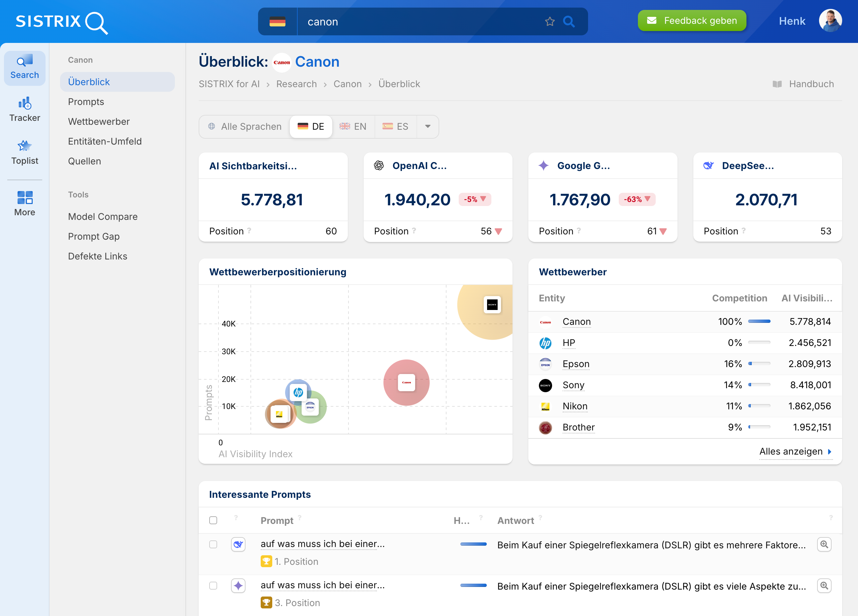Switch to the EN language tab
The width and height of the screenshot is (858, 616).
pos(353,126)
